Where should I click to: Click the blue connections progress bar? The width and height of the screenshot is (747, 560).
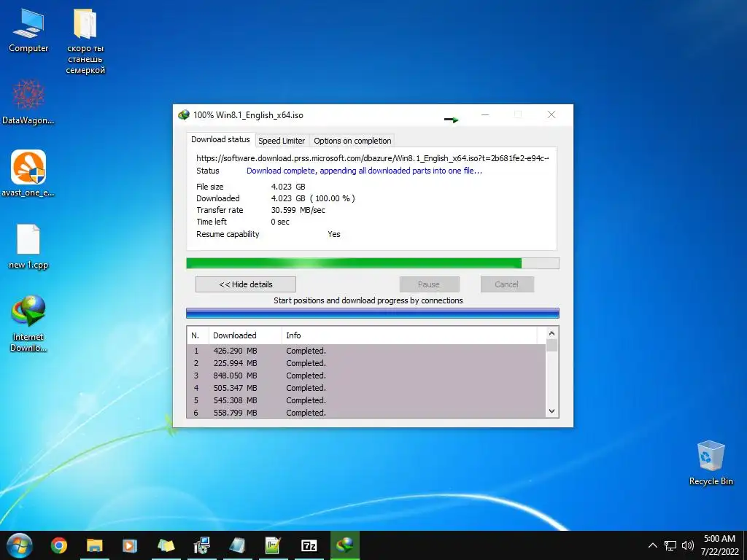coord(373,313)
